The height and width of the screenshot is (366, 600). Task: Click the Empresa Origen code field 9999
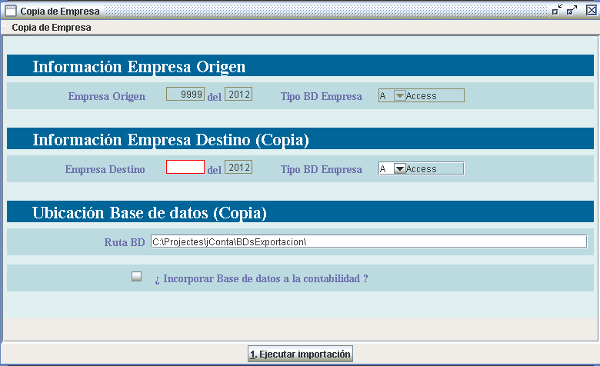click(186, 94)
